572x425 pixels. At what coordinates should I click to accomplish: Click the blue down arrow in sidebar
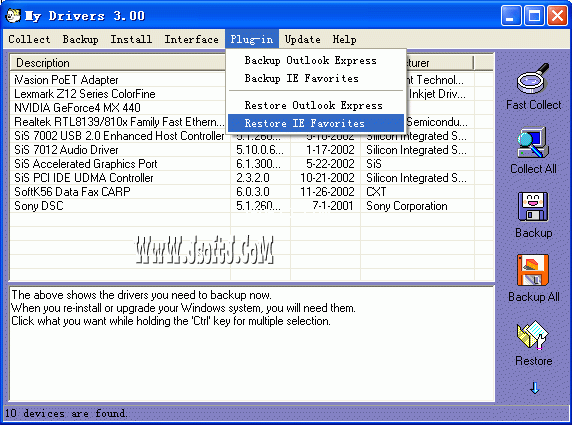click(534, 388)
